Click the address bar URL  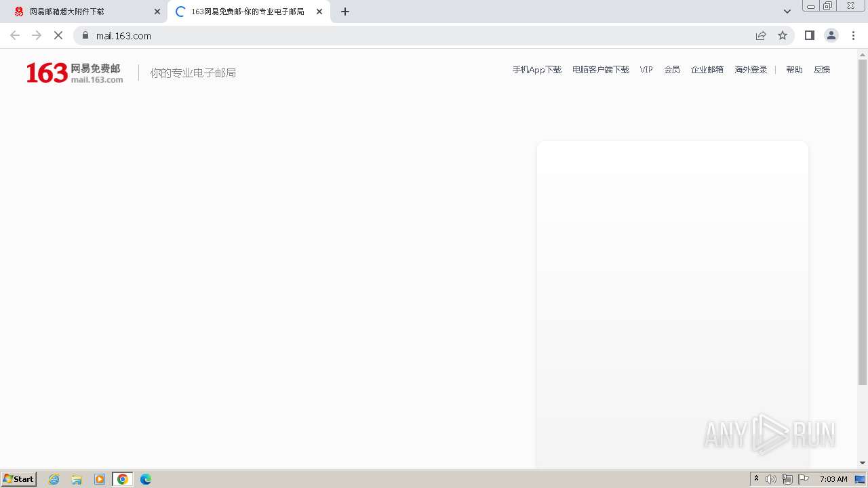pos(123,36)
